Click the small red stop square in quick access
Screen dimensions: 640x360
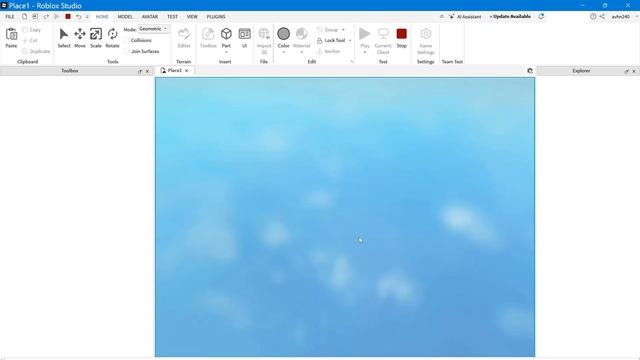click(x=68, y=17)
